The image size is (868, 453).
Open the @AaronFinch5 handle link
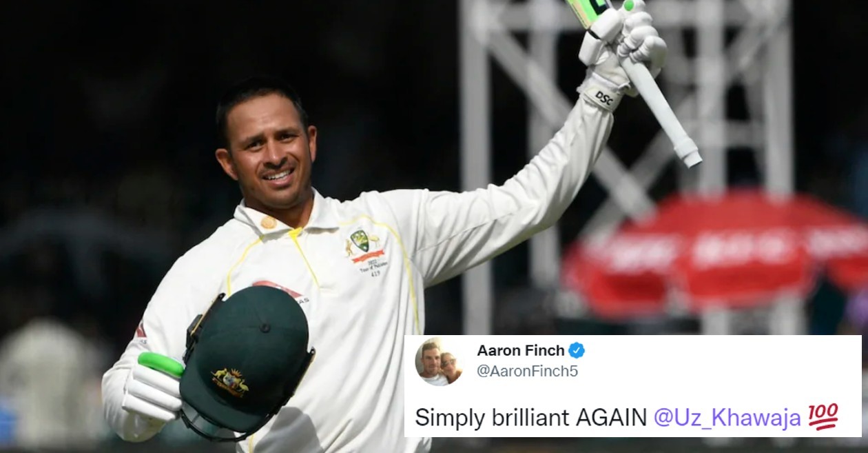527,371
